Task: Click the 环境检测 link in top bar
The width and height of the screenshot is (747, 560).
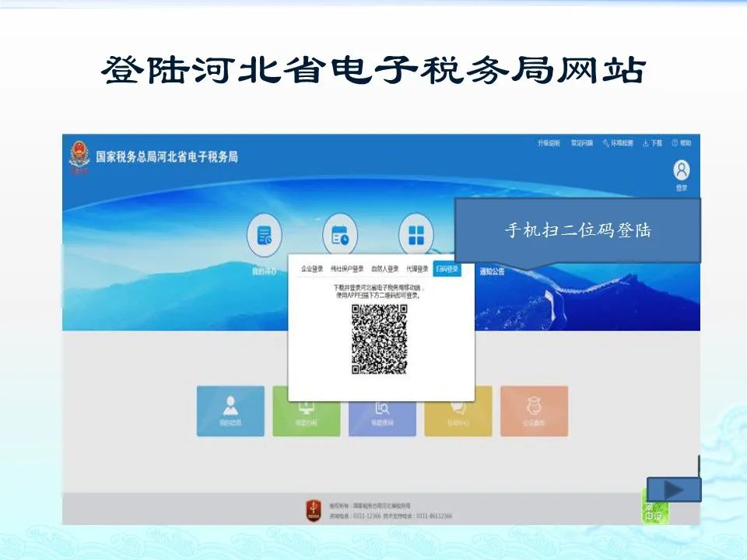Action: [x=618, y=143]
